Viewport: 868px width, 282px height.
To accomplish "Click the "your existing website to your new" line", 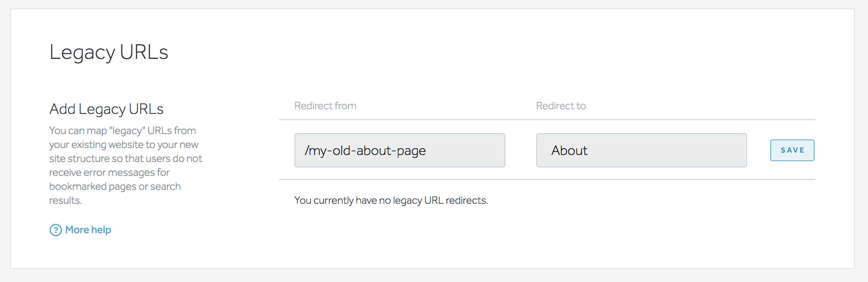I will pos(124,144).
